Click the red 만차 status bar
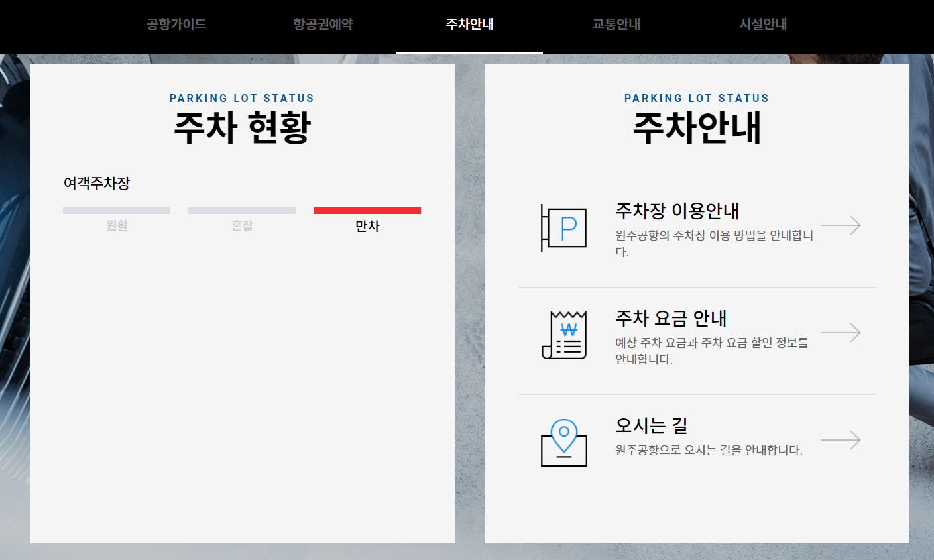 367,210
